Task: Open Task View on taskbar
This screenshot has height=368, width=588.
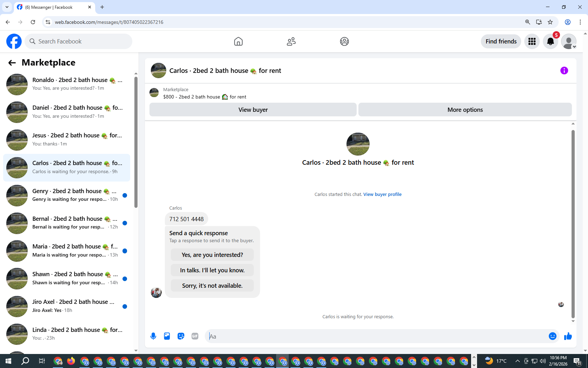Action: point(42,361)
